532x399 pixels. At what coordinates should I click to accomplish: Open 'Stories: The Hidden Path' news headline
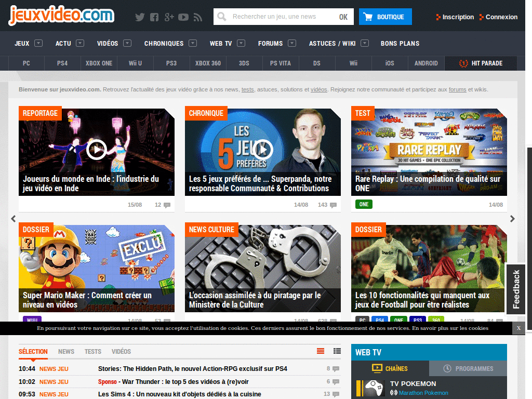pyautogui.click(x=193, y=369)
